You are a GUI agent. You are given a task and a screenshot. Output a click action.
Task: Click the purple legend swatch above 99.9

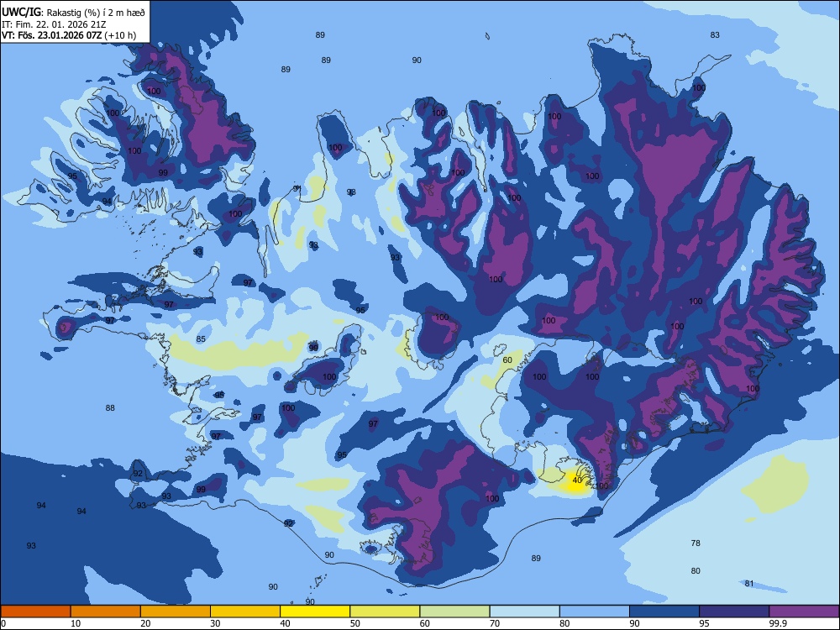(x=804, y=612)
